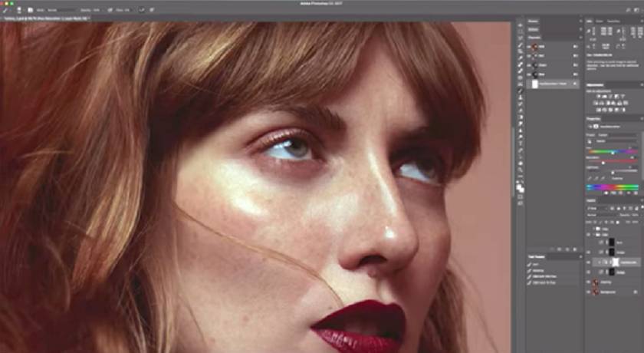644x353 pixels.
Task: Add a Black & White adjustment
Action: (608, 103)
